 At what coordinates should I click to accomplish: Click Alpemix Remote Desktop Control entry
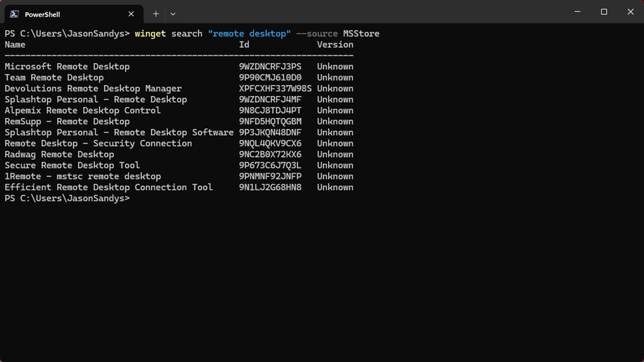[x=83, y=110]
